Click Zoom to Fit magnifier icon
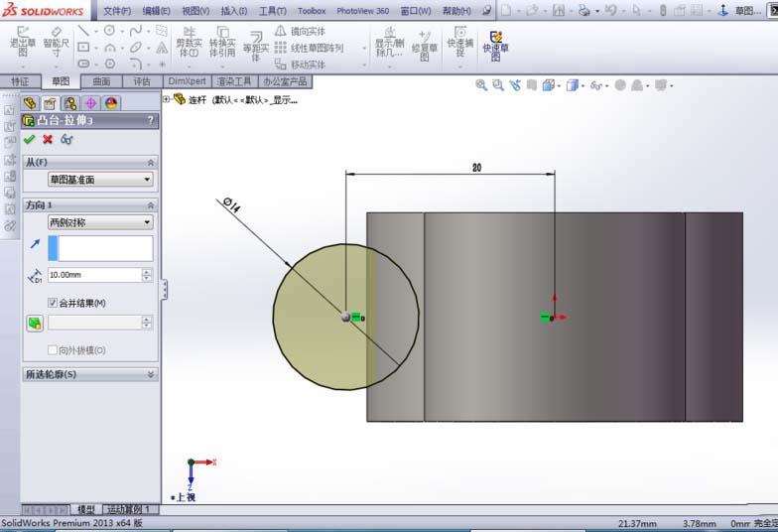Image resolution: width=778 pixels, height=532 pixels. click(480, 85)
